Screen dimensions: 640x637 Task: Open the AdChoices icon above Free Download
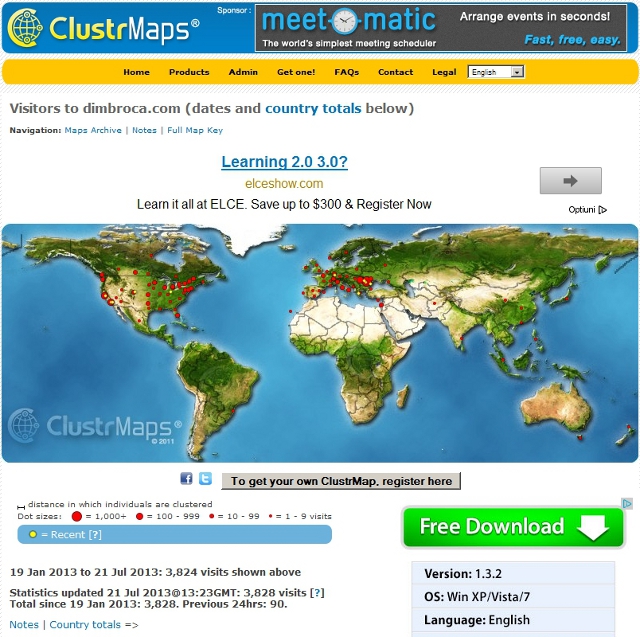(627, 503)
